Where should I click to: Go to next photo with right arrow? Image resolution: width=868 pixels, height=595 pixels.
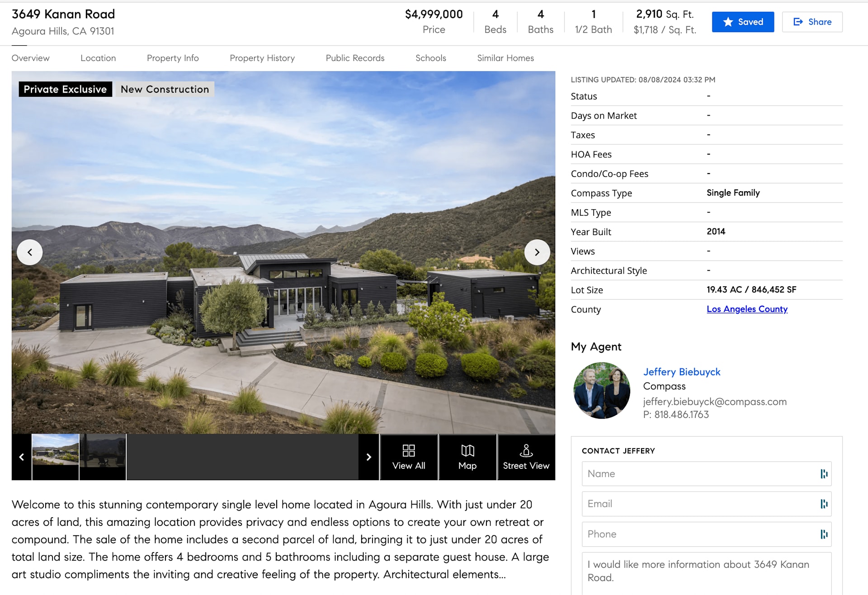point(537,252)
